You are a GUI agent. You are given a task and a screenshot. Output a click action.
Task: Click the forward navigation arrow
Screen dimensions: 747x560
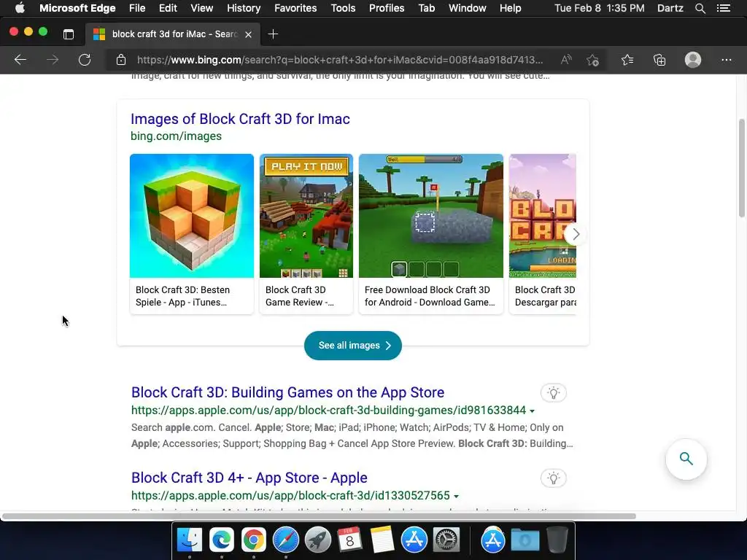tap(53, 60)
